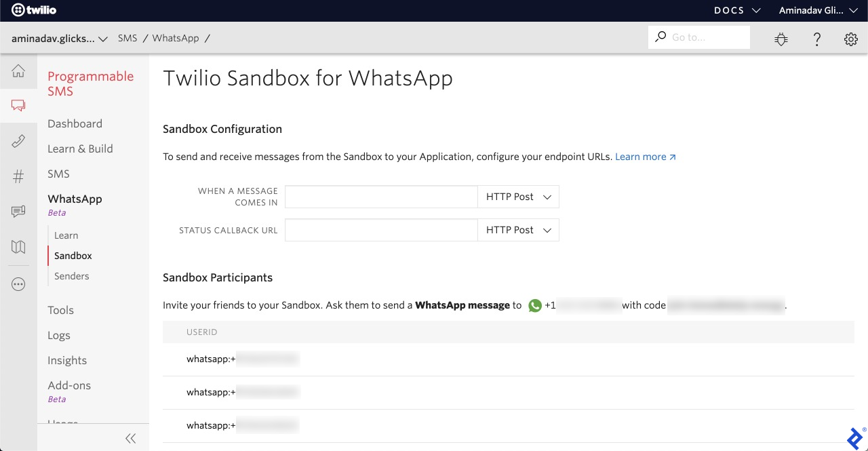The height and width of the screenshot is (451, 868).
Task: Open the Learn more link
Action: tap(646, 157)
